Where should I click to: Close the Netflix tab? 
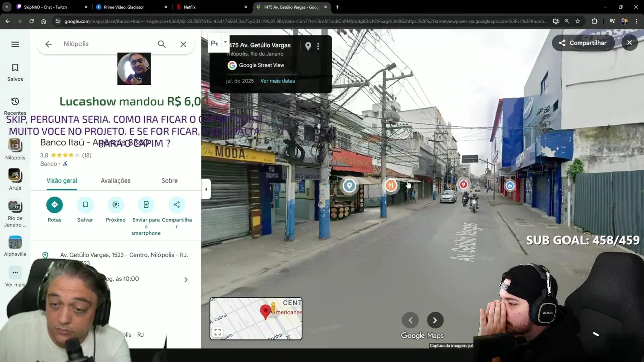(x=246, y=7)
